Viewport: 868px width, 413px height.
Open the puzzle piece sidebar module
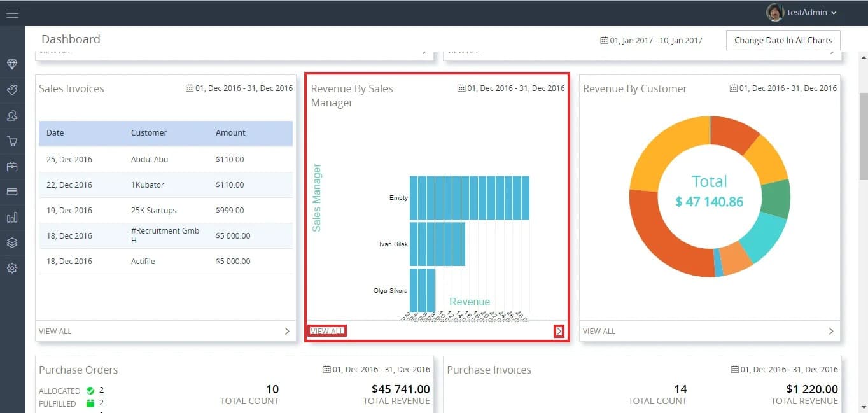(x=12, y=90)
